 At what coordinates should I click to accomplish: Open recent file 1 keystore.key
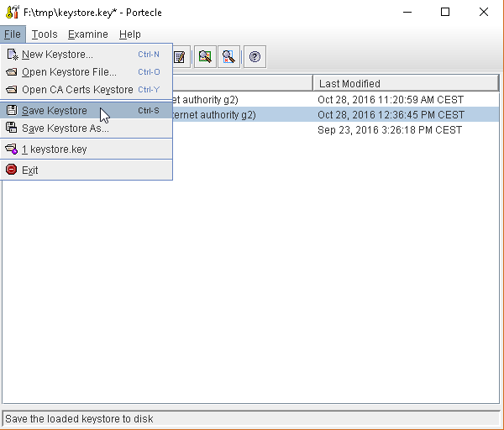tap(54, 149)
